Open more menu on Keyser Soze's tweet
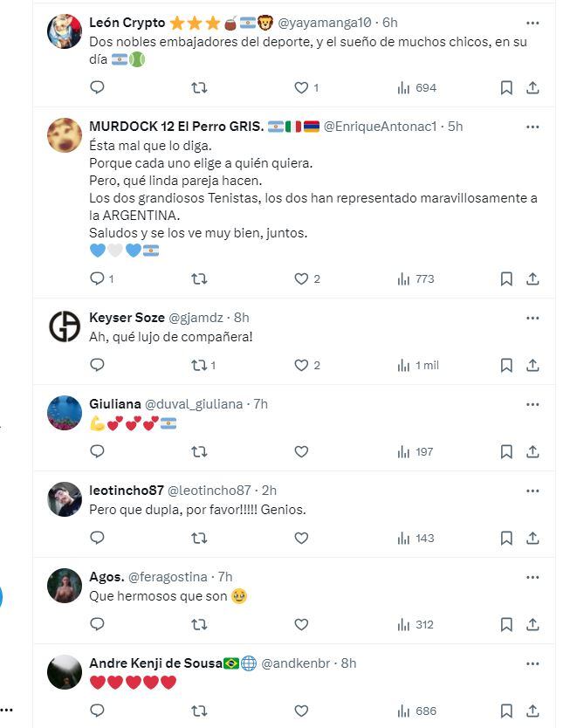The height and width of the screenshot is (728, 570). 532,318
